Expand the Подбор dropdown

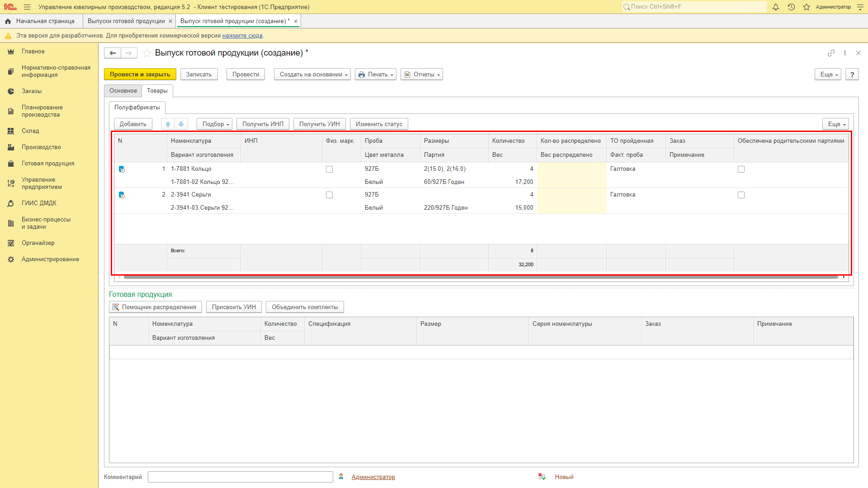point(214,124)
